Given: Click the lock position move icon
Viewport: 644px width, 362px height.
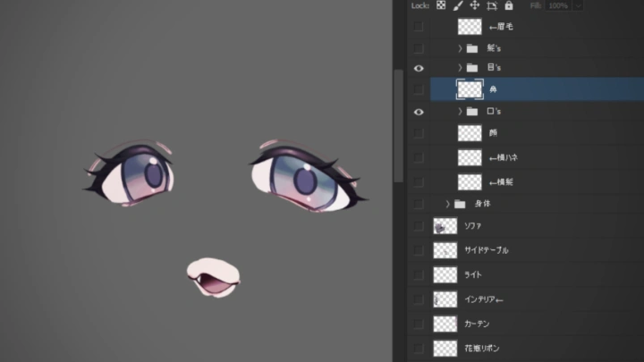Looking at the screenshot, I should [x=474, y=5].
